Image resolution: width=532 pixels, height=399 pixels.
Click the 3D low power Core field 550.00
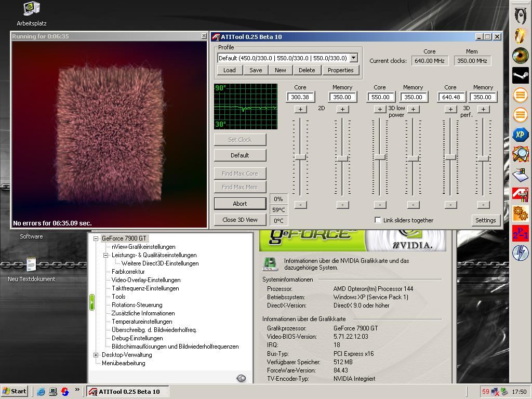pos(380,97)
